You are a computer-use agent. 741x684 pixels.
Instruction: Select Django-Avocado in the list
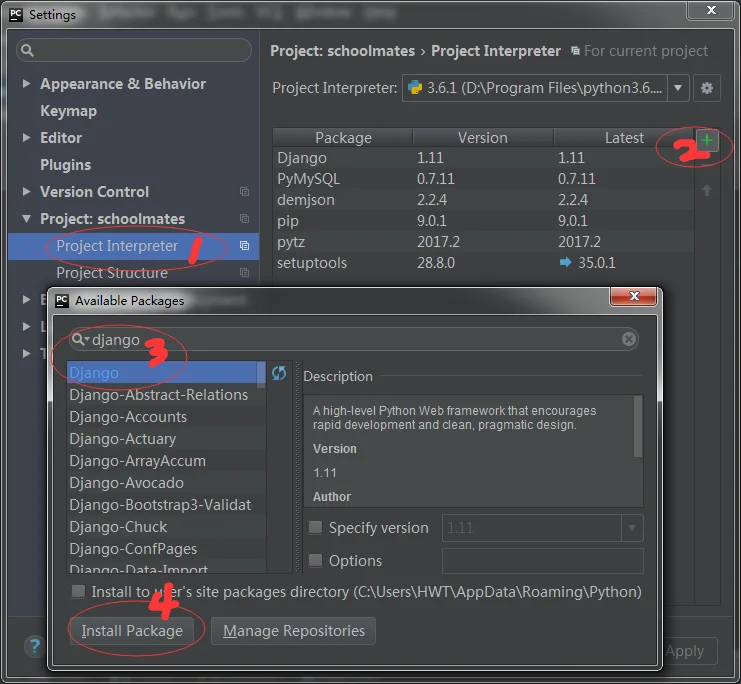166,483
